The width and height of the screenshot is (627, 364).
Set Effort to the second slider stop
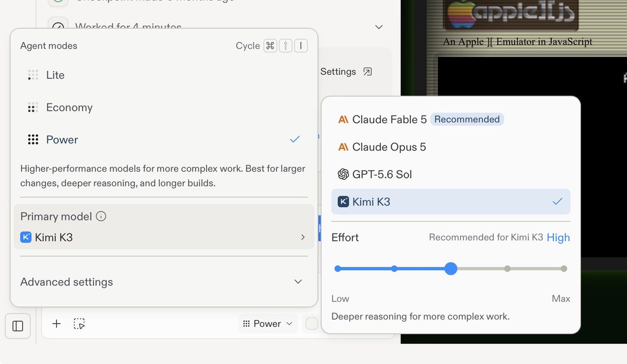pyautogui.click(x=394, y=269)
